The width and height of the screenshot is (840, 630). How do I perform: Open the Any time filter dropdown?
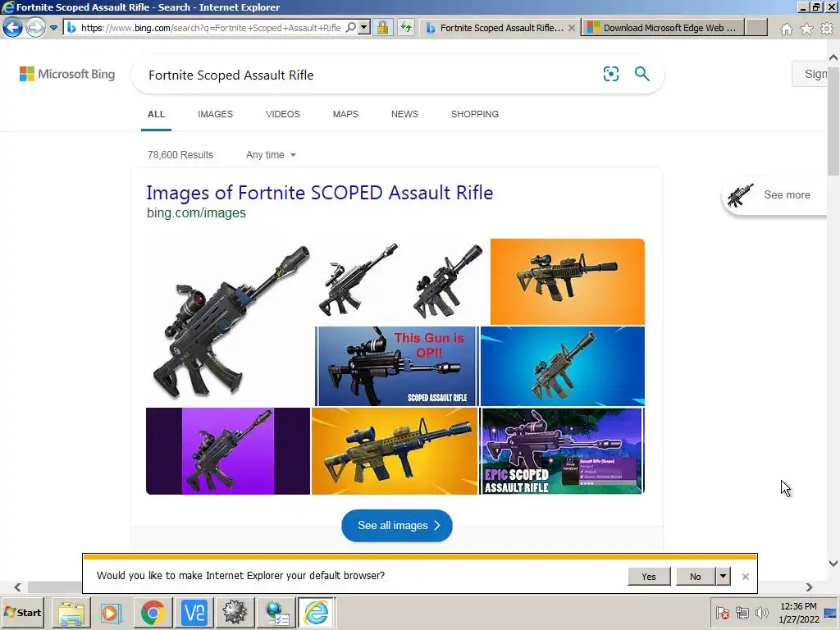[271, 155]
